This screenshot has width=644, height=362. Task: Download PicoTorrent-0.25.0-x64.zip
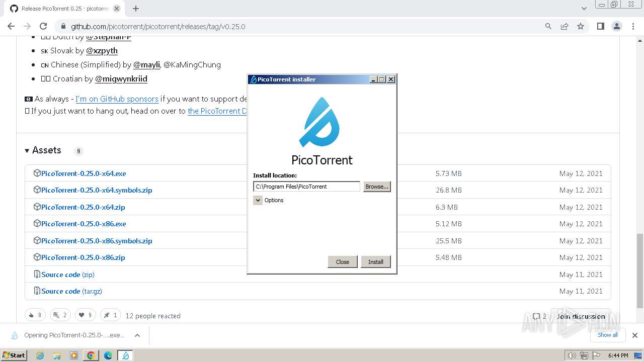coord(83,207)
